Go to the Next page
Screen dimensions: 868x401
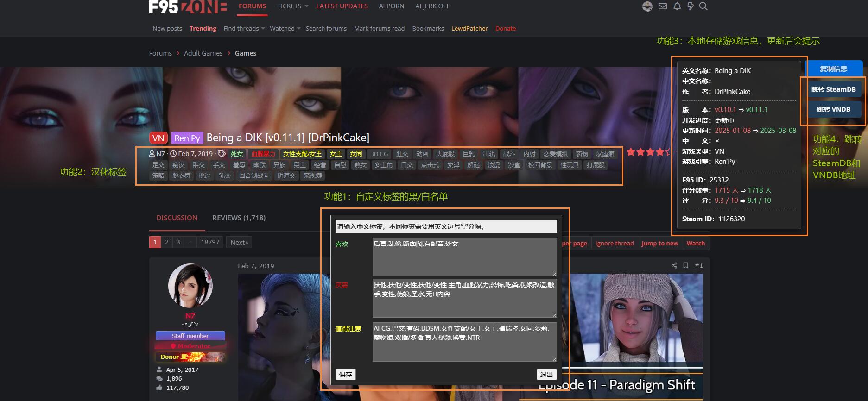[x=239, y=243]
